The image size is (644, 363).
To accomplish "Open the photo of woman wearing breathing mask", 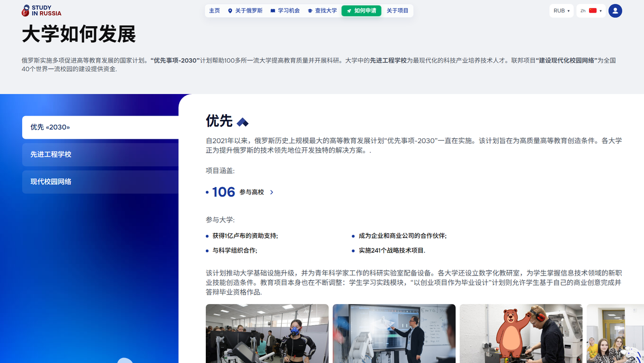I will coord(267,333).
